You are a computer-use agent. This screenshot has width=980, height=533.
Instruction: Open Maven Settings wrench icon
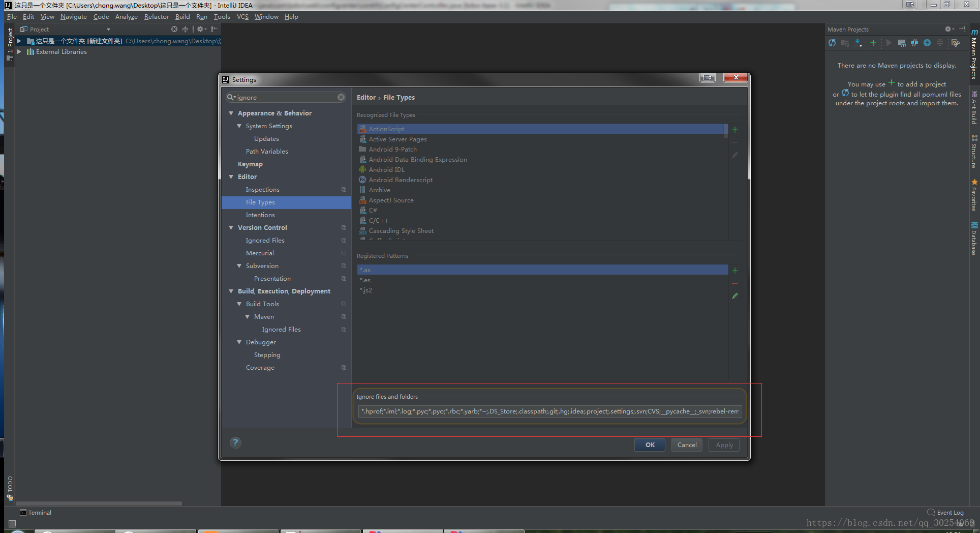click(956, 43)
